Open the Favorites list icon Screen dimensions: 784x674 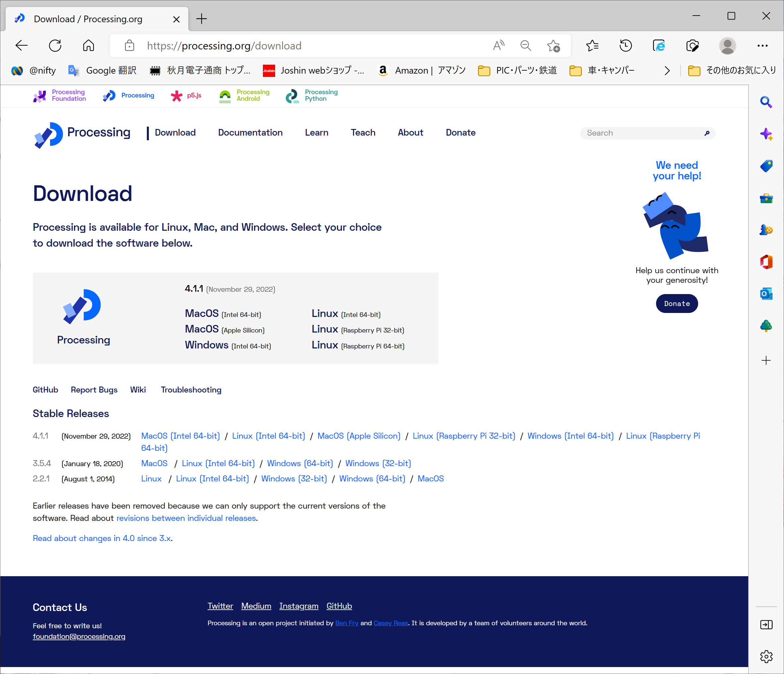tap(592, 46)
